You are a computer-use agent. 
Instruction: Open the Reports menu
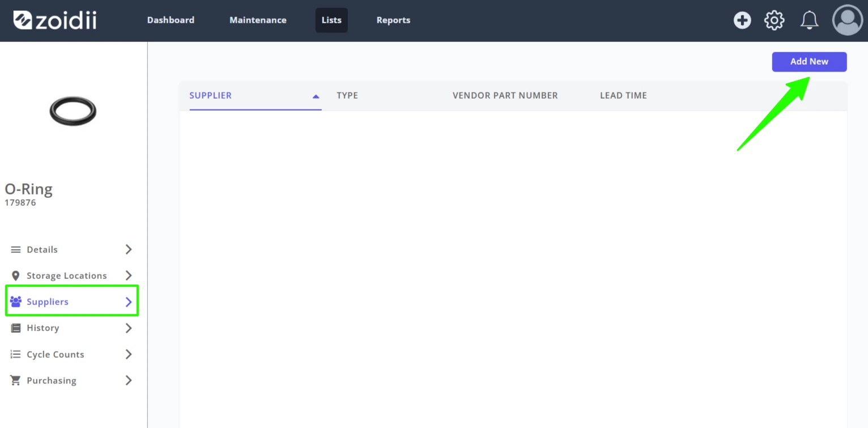(x=393, y=20)
